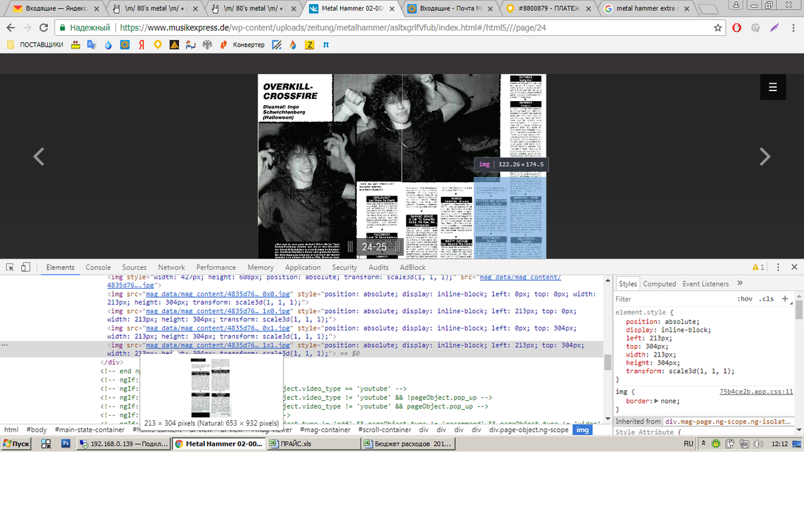This screenshot has width=804, height=532.
Task: Open the 0x1.jpg image source link
Action: coord(218,328)
